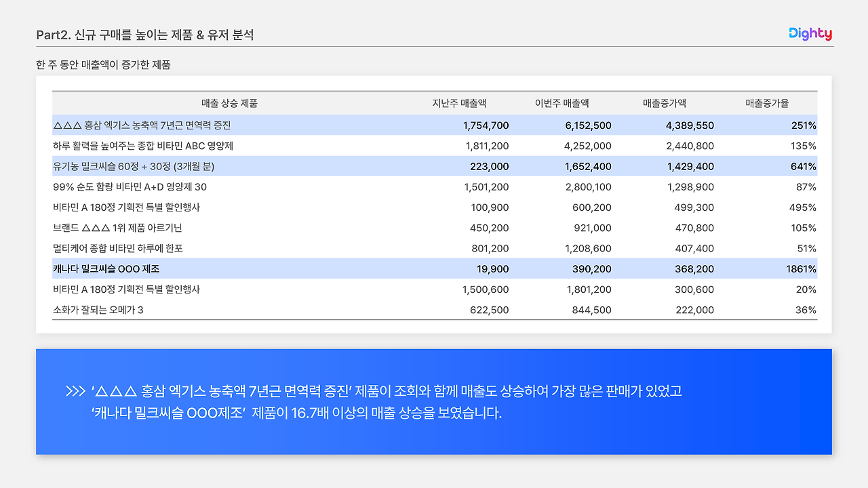Click the sales increase 499,300
The width and height of the screenshot is (868, 488).
[x=694, y=207]
